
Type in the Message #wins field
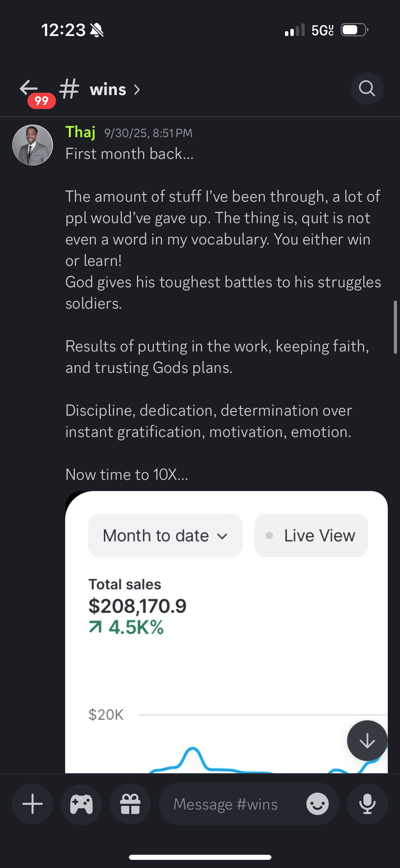pos(226,804)
